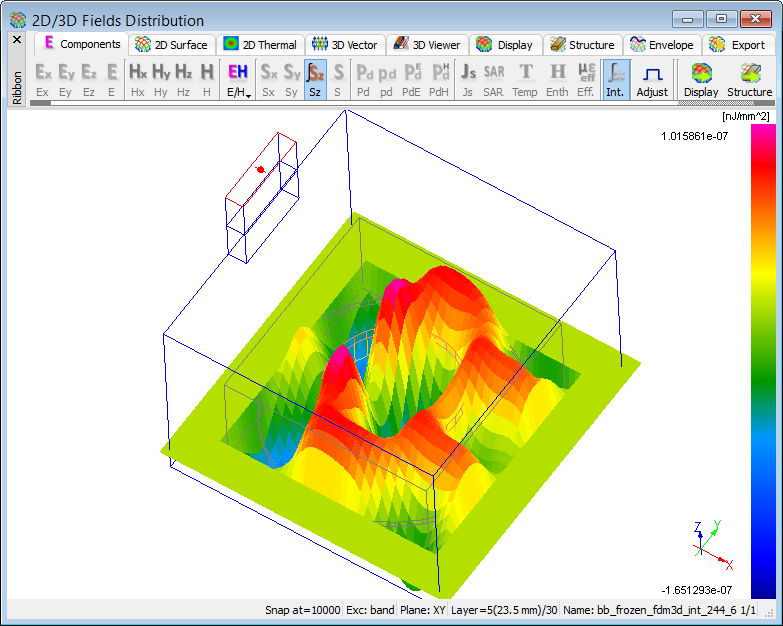Switch to the 2D Surface tab
Screen dimensions: 783x626
(171, 45)
